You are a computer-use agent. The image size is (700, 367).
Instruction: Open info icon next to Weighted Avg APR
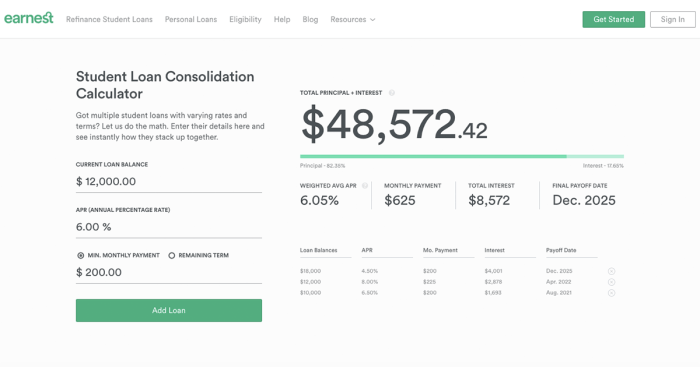click(x=365, y=186)
